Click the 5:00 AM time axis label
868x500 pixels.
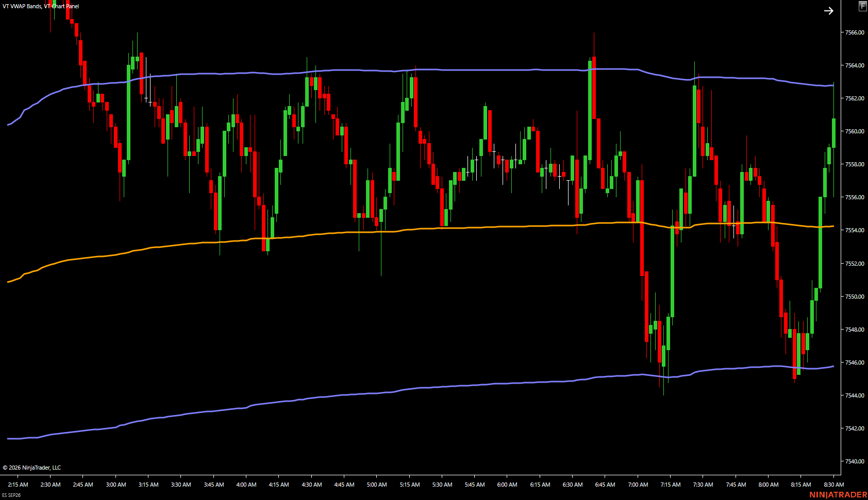tap(377, 485)
